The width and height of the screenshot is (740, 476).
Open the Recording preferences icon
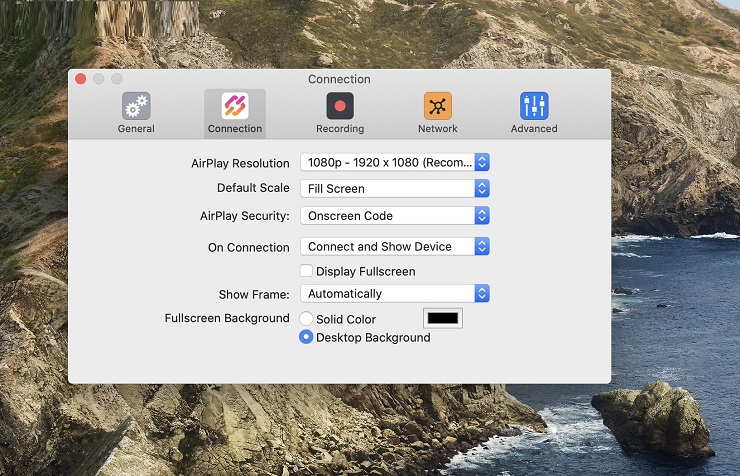[340, 106]
